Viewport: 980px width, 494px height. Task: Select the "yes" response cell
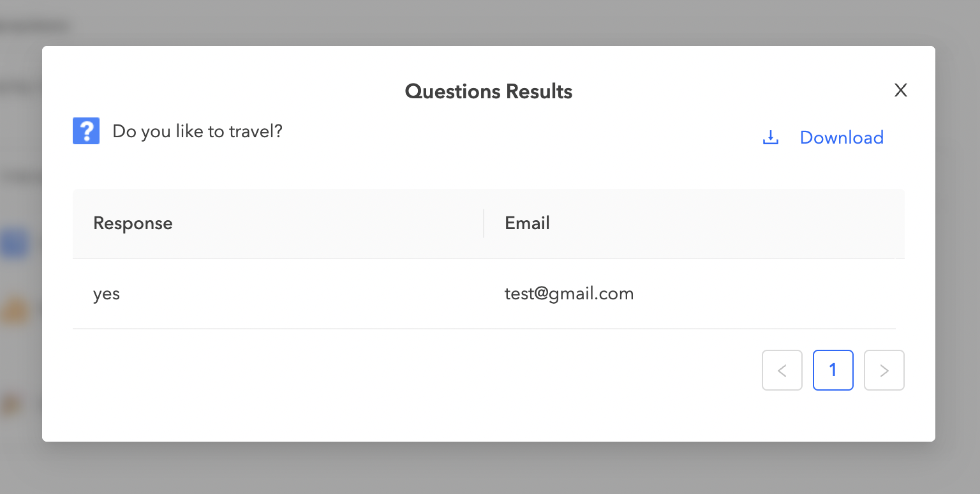coord(107,294)
